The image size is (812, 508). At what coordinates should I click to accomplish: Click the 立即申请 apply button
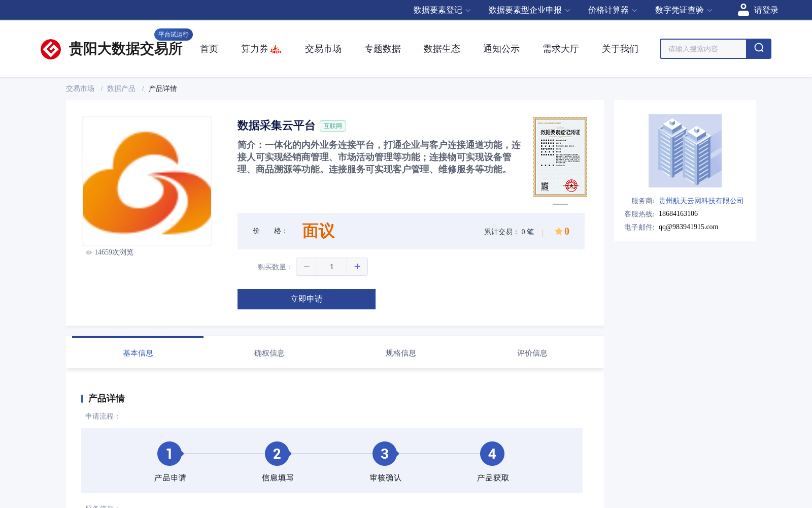point(307,299)
